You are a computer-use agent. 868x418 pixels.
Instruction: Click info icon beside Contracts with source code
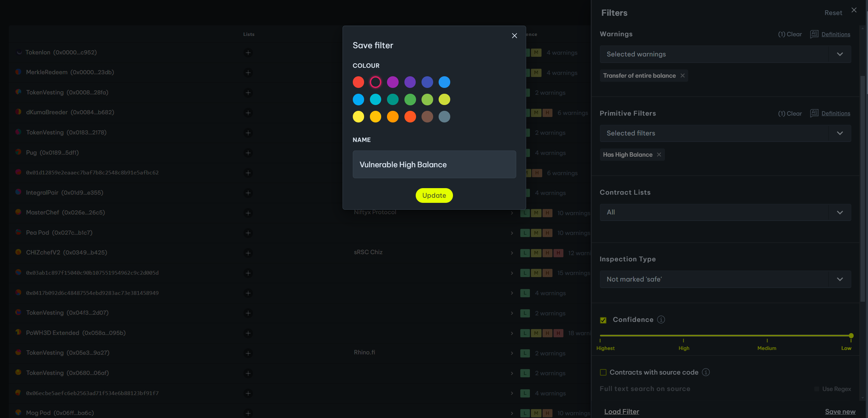click(x=706, y=372)
